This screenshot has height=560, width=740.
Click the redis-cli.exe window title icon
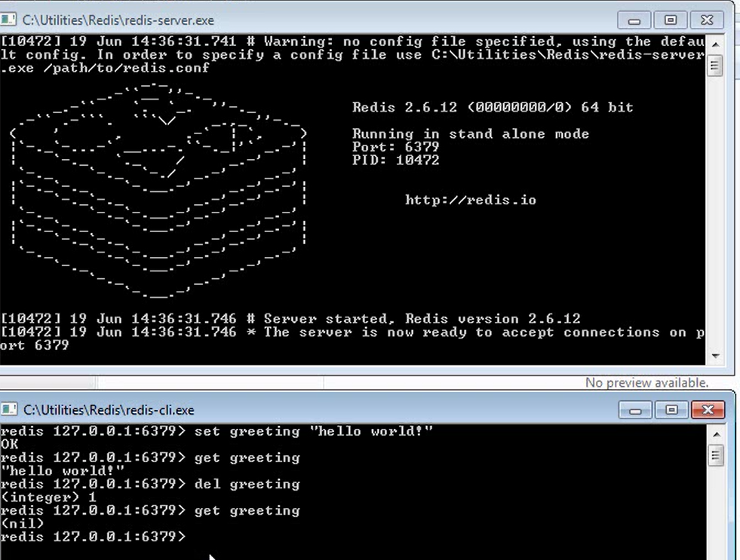click(x=8, y=409)
